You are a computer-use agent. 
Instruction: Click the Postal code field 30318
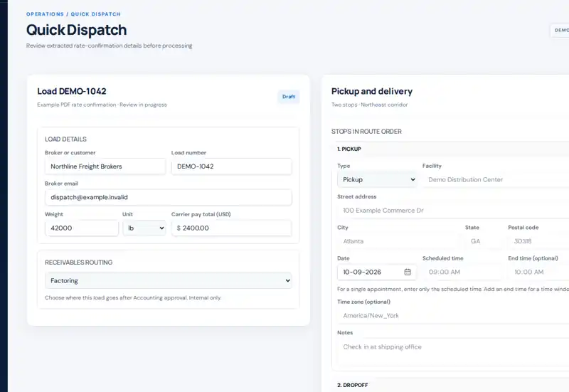click(x=538, y=241)
